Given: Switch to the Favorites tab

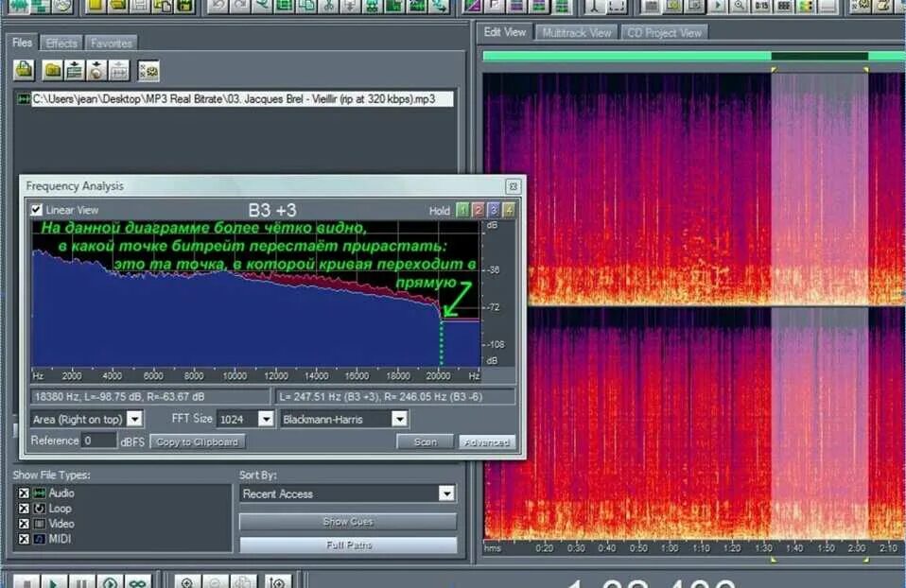Looking at the screenshot, I should pyautogui.click(x=112, y=43).
